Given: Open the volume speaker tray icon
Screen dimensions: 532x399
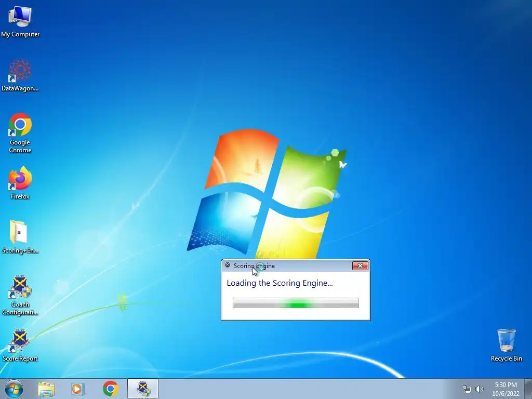Looking at the screenshot, I should click(480, 389).
